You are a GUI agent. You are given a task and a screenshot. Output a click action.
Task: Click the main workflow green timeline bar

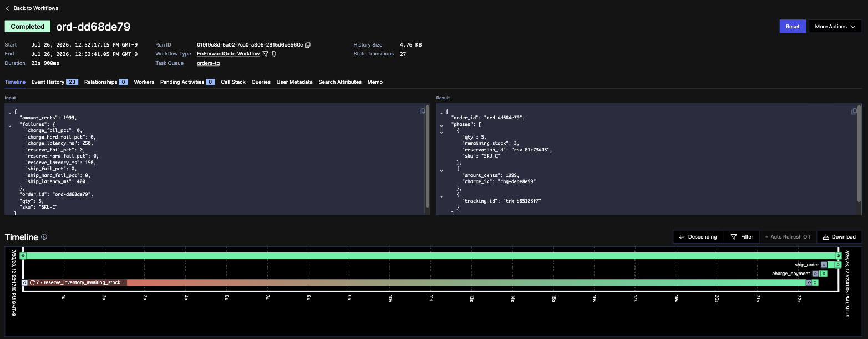pyautogui.click(x=430, y=256)
